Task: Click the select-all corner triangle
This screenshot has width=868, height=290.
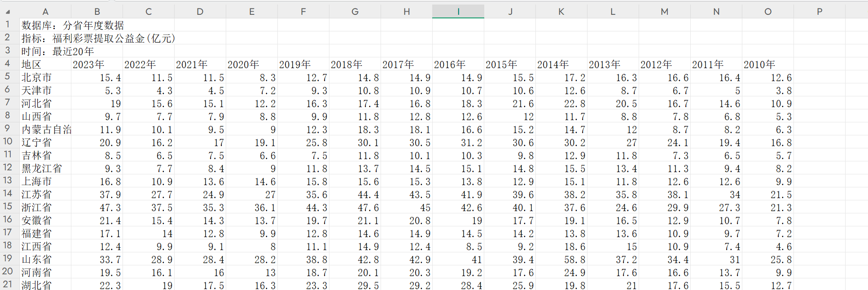Action: point(8,12)
